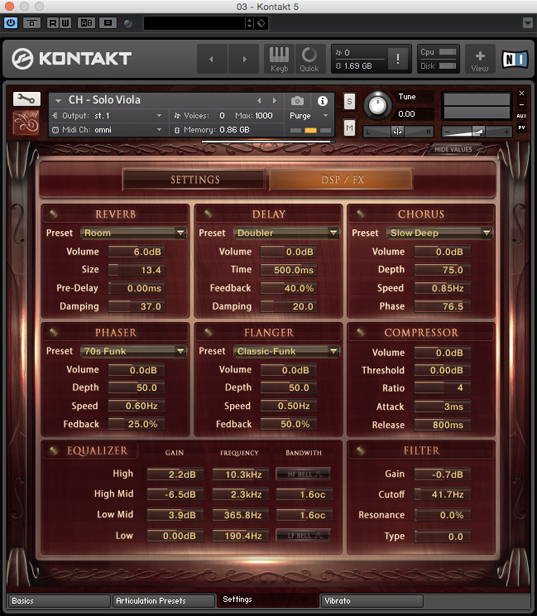537x616 pixels.
Task: Toggle the Phaser effect on/off
Action: [x=53, y=332]
